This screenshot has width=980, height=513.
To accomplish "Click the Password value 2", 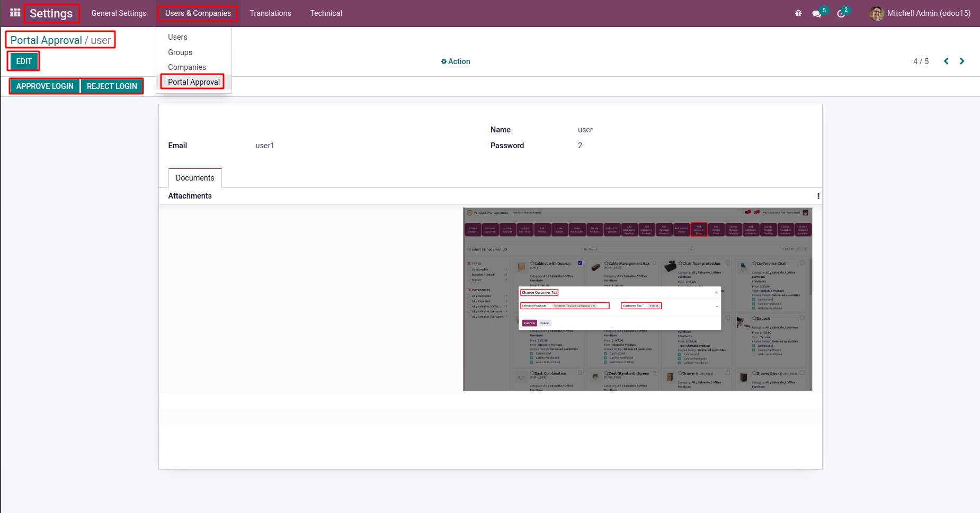I will [580, 146].
